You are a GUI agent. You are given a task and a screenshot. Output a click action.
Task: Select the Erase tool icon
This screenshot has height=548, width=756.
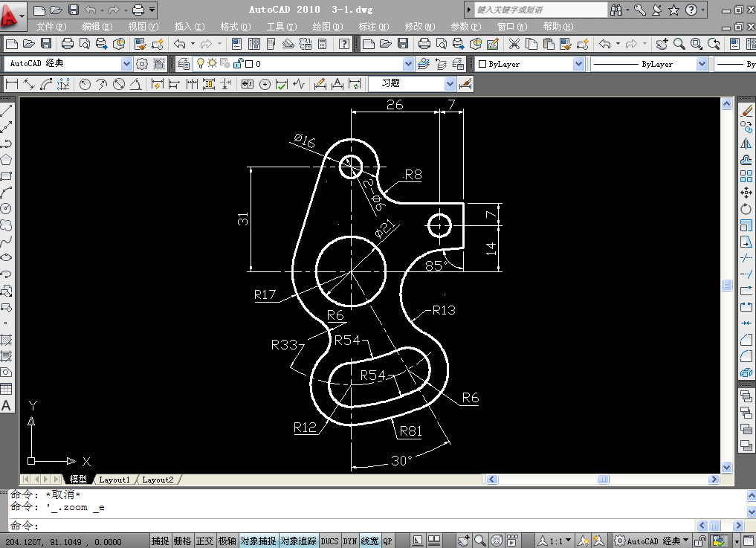click(746, 111)
